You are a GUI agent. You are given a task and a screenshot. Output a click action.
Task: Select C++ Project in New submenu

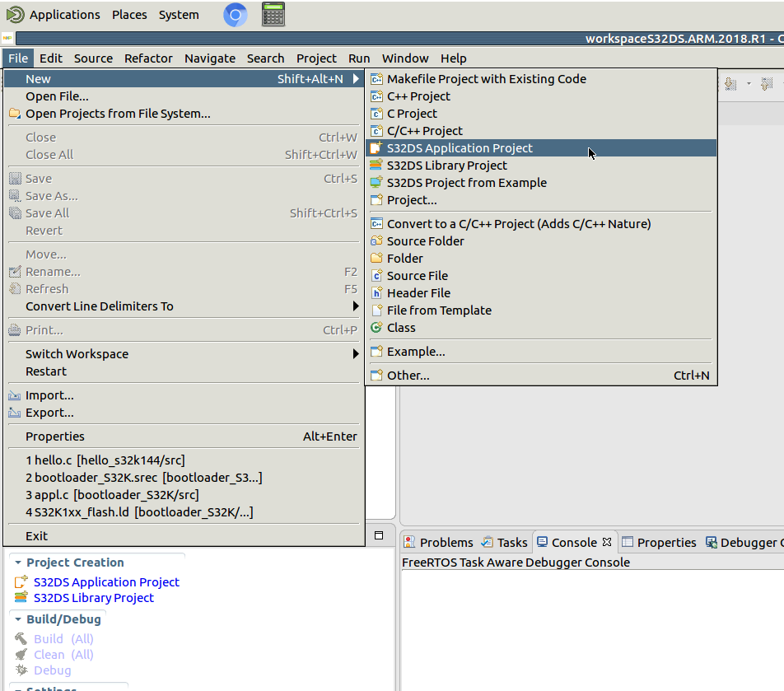[542, 96]
